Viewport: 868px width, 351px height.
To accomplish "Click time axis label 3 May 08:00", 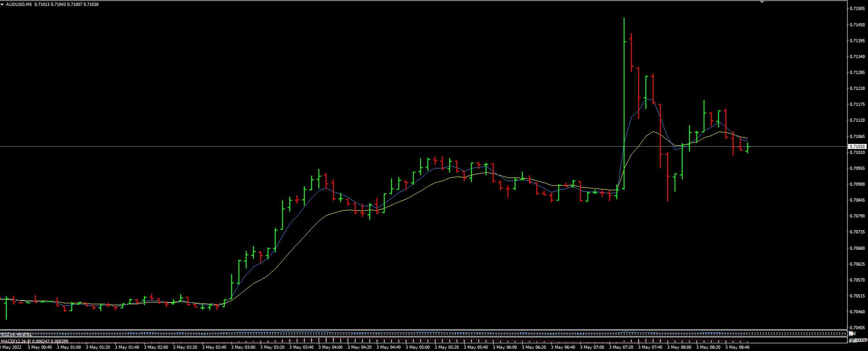I will coord(679,347).
